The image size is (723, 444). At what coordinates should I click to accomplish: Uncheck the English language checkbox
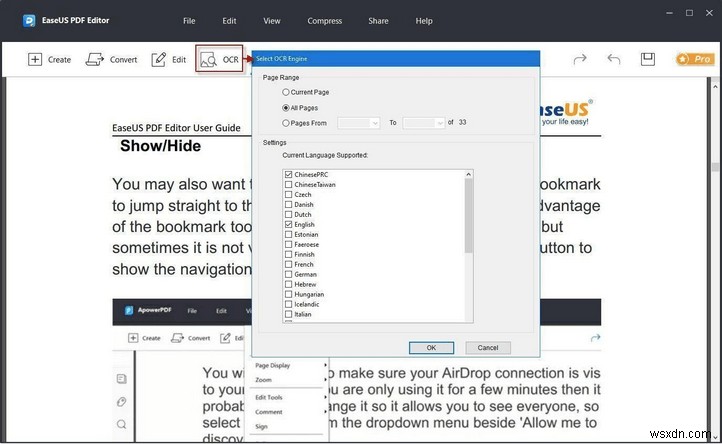coord(289,225)
